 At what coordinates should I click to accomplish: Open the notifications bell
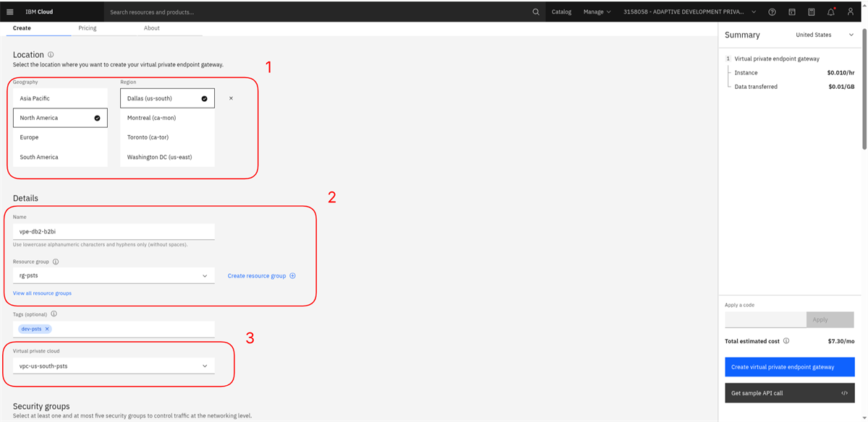coord(831,12)
